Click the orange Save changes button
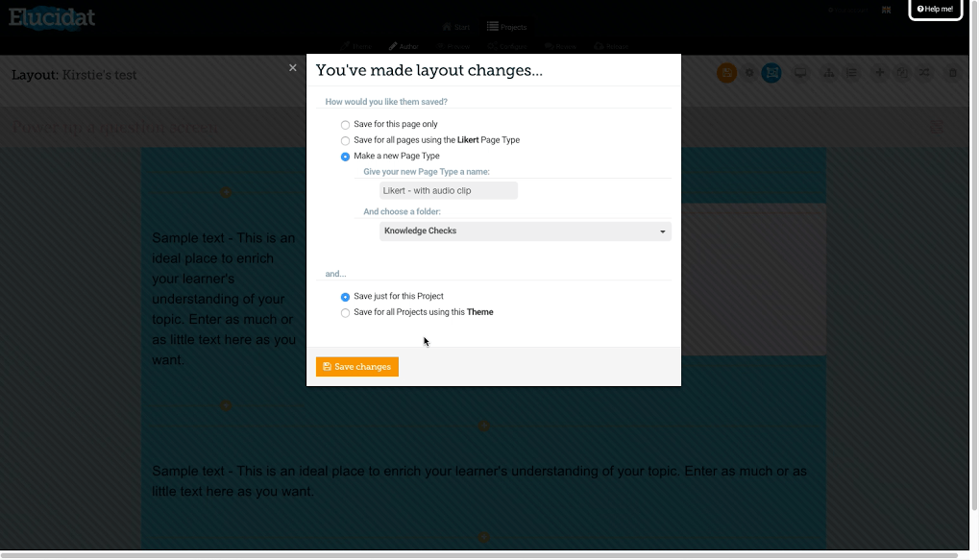 tap(357, 367)
